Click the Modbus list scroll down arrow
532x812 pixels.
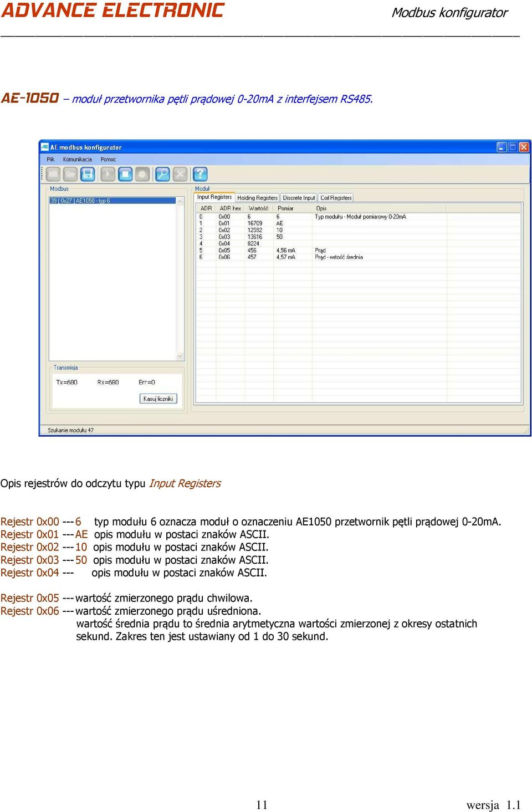point(180,356)
